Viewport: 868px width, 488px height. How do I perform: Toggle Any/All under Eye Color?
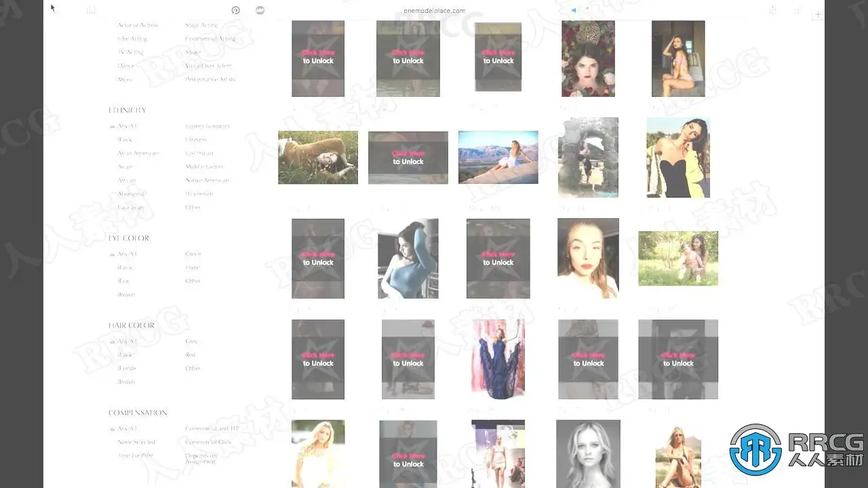point(123,254)
